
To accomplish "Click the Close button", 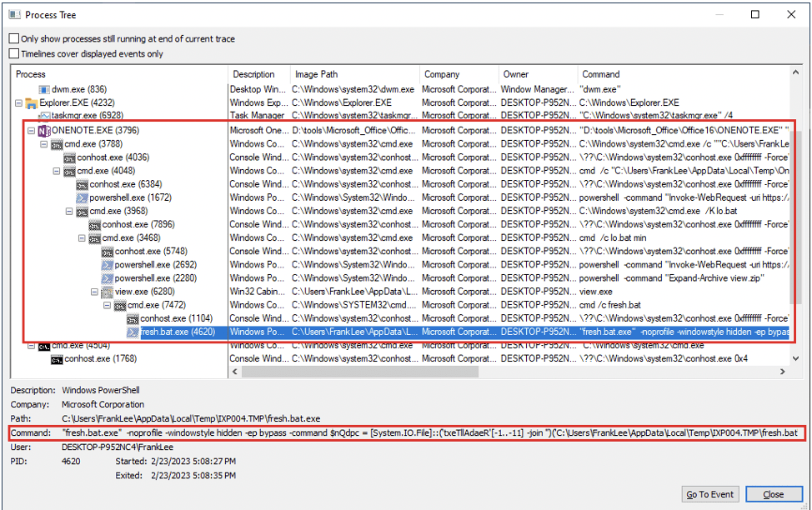I will point(774,494).
